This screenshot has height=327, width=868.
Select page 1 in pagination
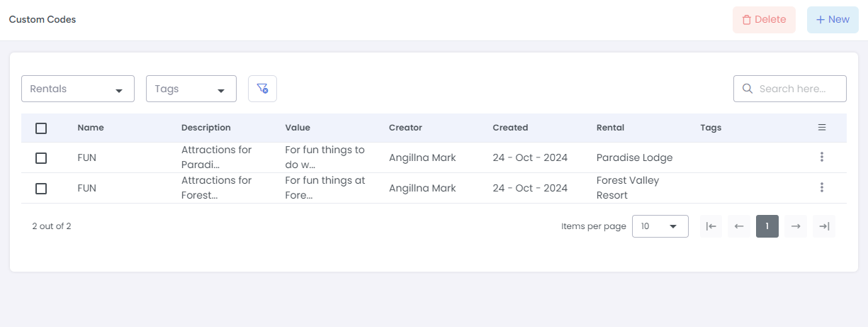(767, 226)
